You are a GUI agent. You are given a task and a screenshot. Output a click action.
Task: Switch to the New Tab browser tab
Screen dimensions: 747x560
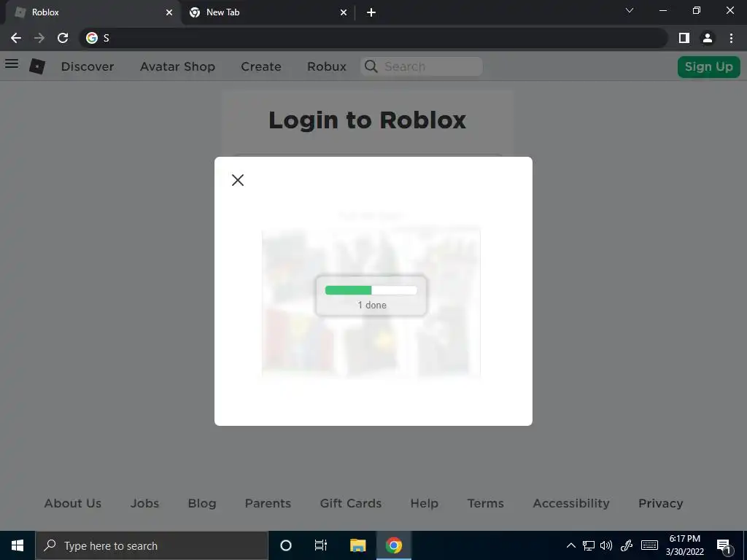(x=267, y=12)
